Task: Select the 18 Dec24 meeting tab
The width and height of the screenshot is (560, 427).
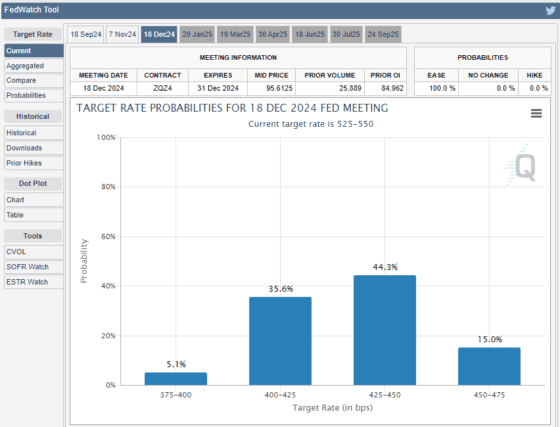Action: click(x=159, y=34)
